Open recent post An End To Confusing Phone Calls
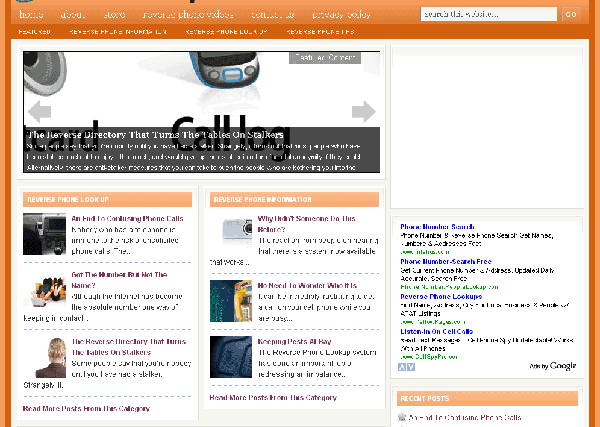Viewport: 600px width, 427px height. [464, 417]
